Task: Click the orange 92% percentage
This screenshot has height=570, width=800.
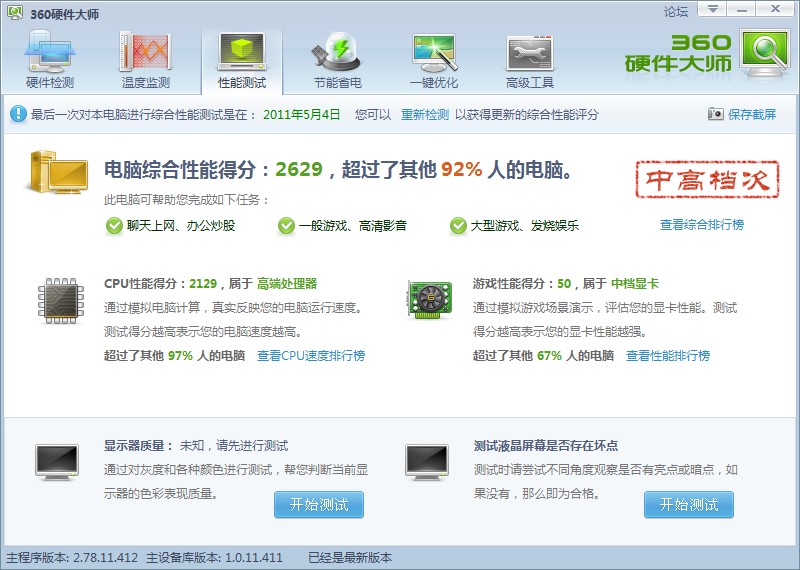Action: coord(462,169)
